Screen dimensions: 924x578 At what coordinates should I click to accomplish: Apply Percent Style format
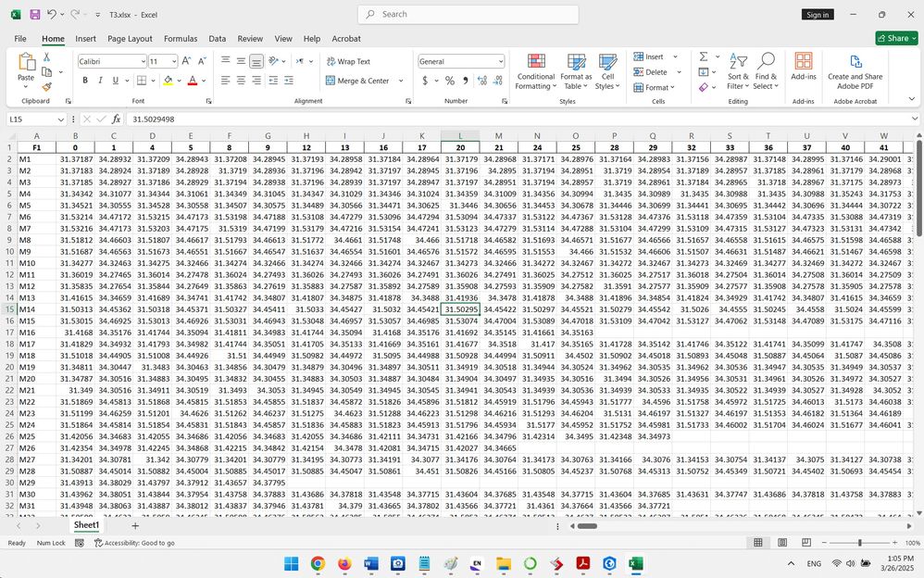pyautogui.click(x=450, y=81)
